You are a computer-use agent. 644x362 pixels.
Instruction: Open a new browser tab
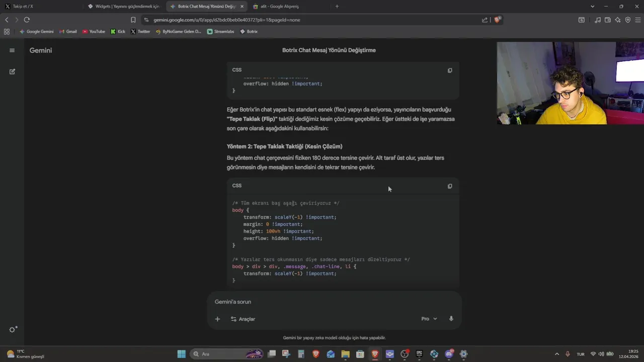[337, 7]
